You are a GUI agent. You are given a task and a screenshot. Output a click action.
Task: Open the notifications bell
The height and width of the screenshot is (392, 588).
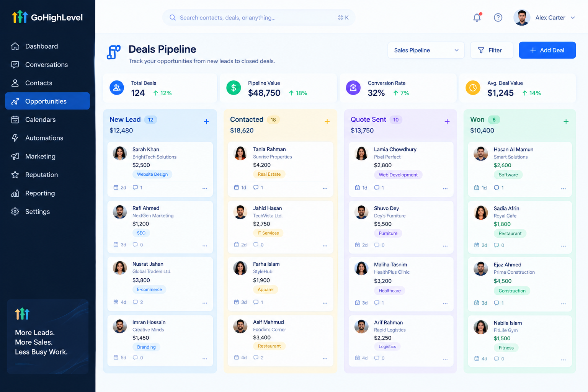(477, 18)
